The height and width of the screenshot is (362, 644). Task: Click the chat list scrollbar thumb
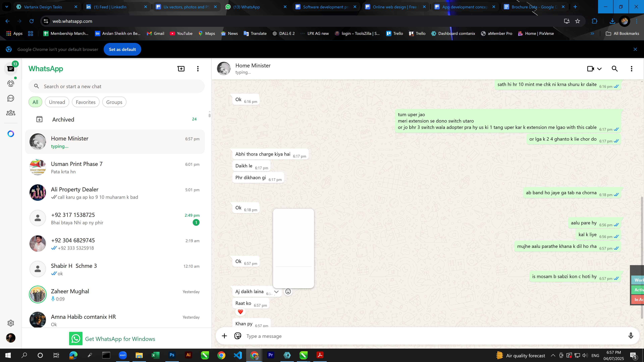209,115
